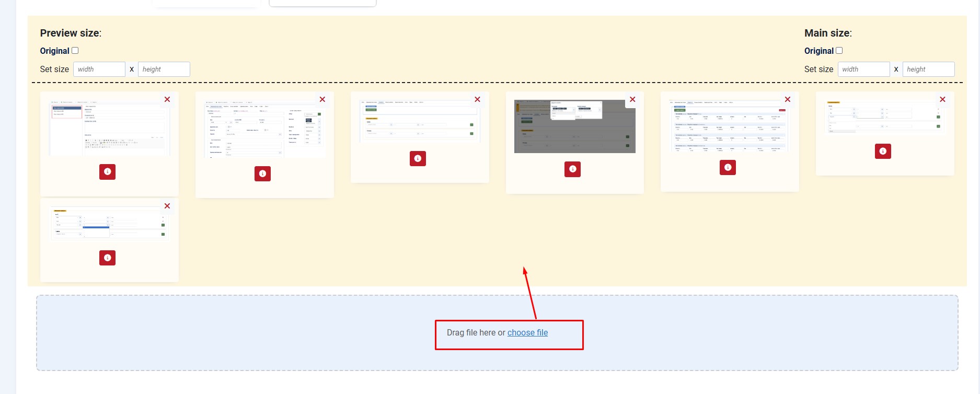The image size is (980, 394).
Task: Delete the second image using its X icon
Action: click(x=322, y=99)
